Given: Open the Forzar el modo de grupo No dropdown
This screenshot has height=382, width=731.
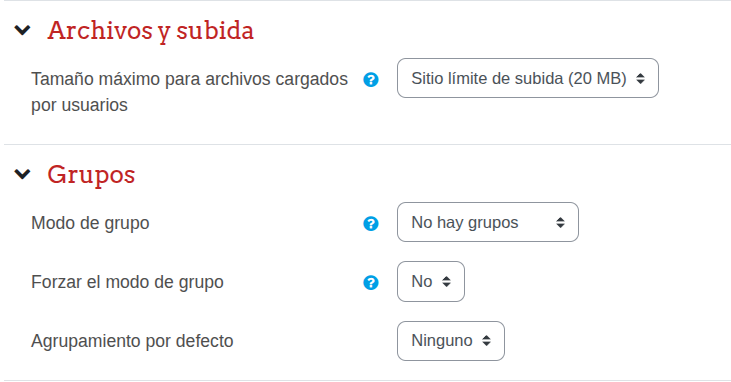Looking at the screenshot, I should pyautogui.click(x=431, y=281).
